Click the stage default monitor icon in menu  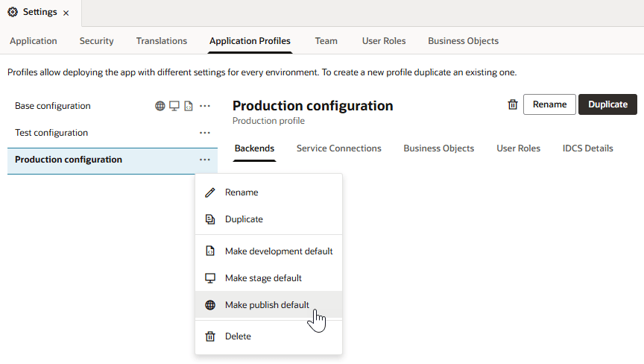(x=210, y=278)
